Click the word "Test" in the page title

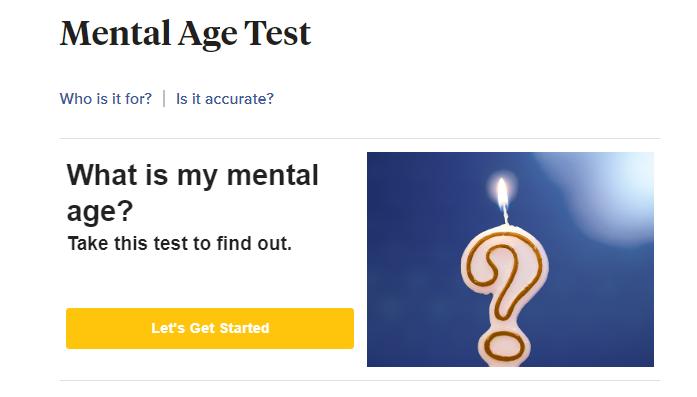[x=277, y=33]
